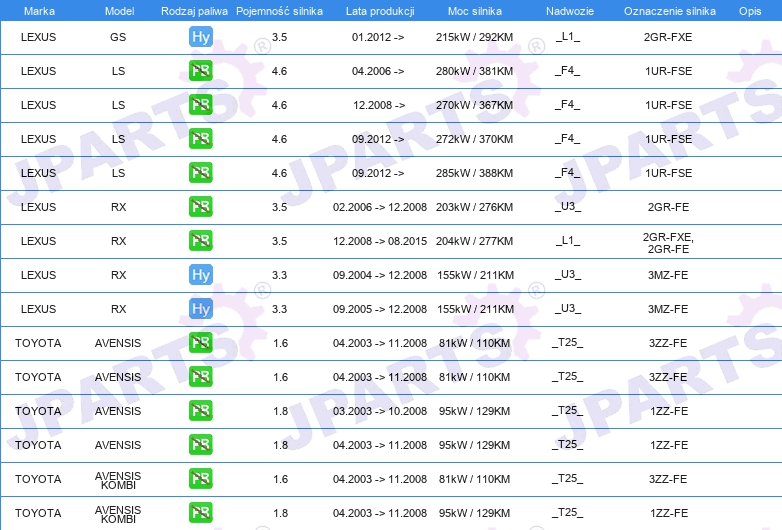Image resolution: width=782 pixels, height=530 pixels.
Task: Click the Oznaczenie silnika column header
Action: (670, 11)
